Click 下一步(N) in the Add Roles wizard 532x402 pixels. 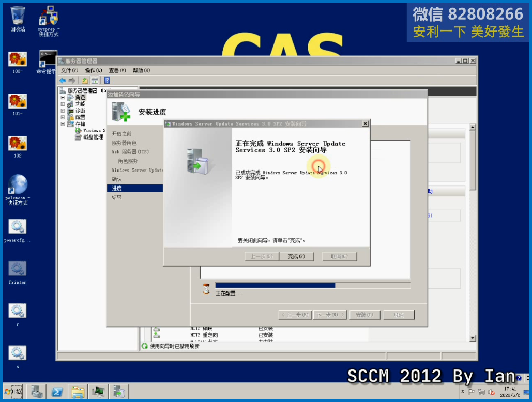point(330,315)
